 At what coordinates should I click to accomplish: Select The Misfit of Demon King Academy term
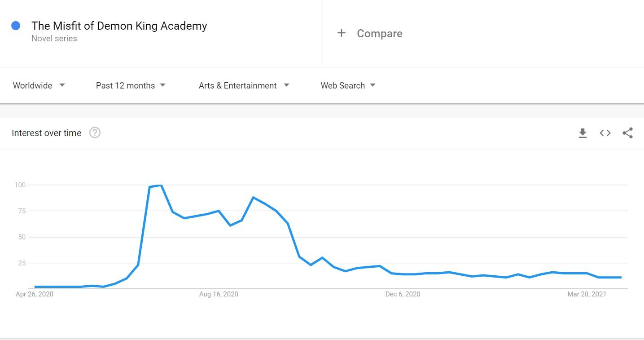[119, 26]
